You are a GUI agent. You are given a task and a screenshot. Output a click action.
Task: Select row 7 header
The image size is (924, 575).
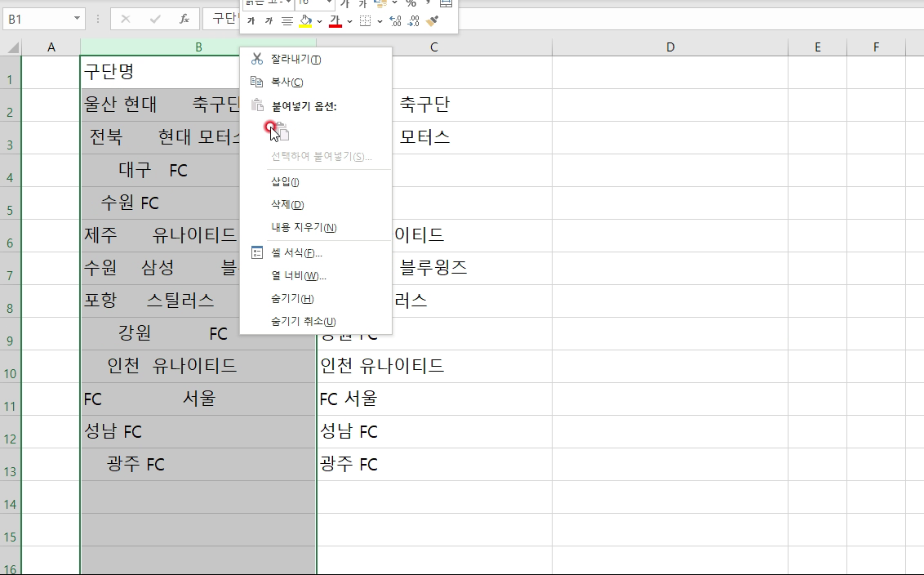point(10,269)
